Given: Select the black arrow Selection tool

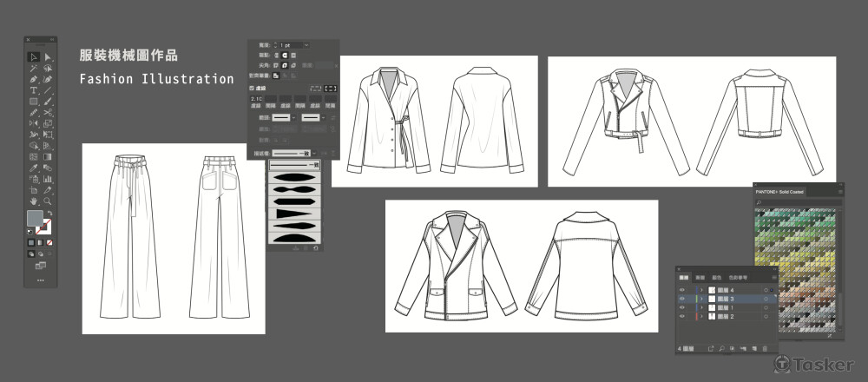Looking at the screenshot, I should pos(33,57).
